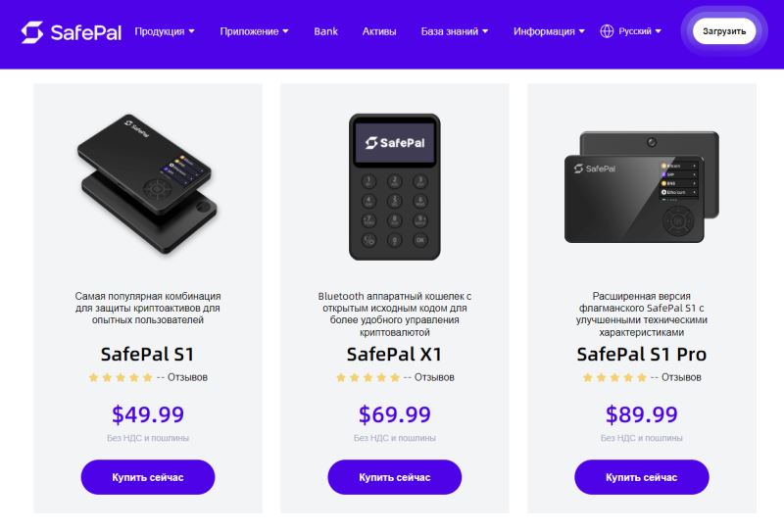Open the Продукция dropdown menu
This screenshot has height=532, width=784.
pos(164,31)
